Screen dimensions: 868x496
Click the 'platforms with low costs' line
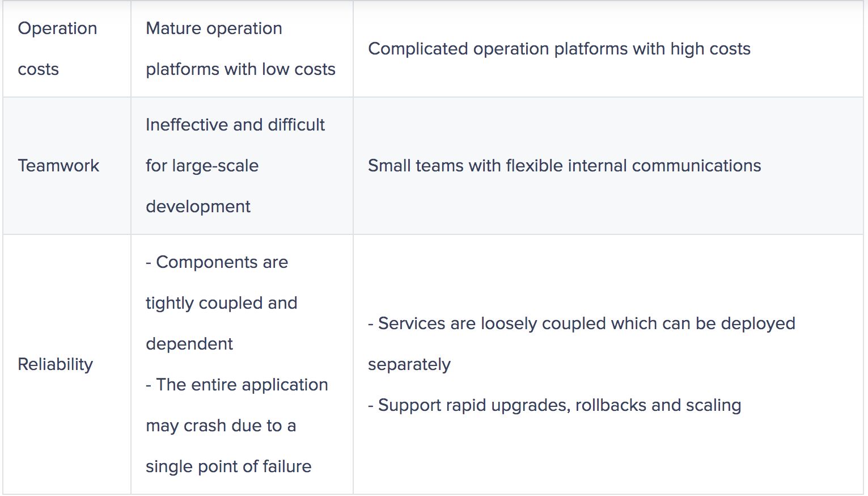tap(240, 69)
